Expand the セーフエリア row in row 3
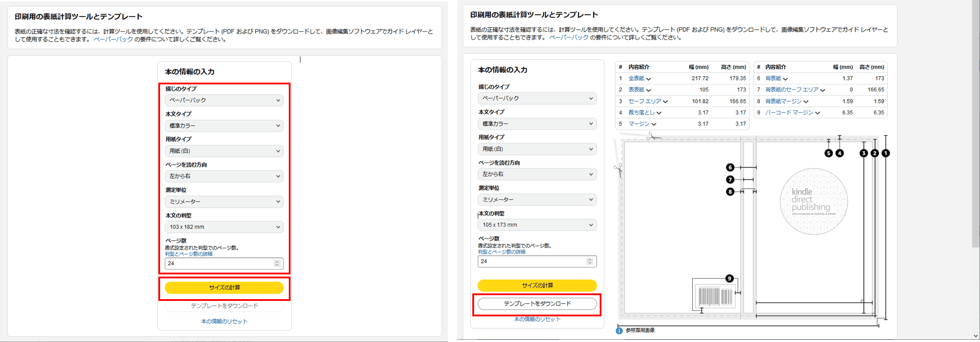Viewport: 980px width, 342px height. coord(648,102)
